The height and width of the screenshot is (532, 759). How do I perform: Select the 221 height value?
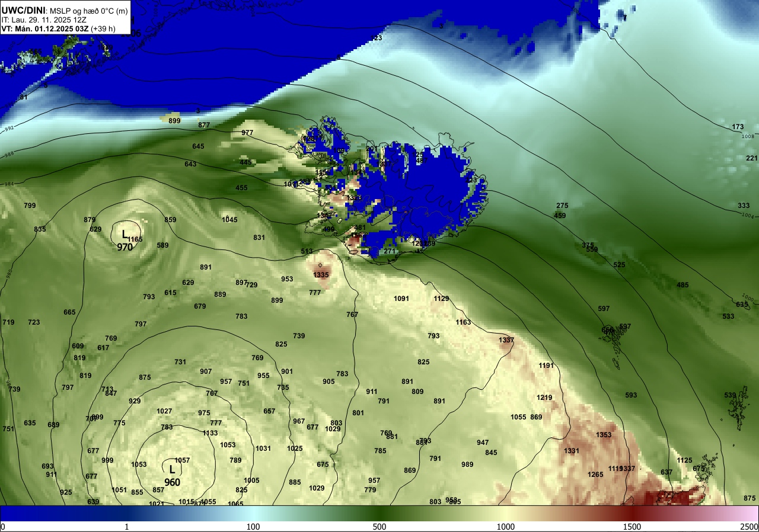[x=752, y=158]
